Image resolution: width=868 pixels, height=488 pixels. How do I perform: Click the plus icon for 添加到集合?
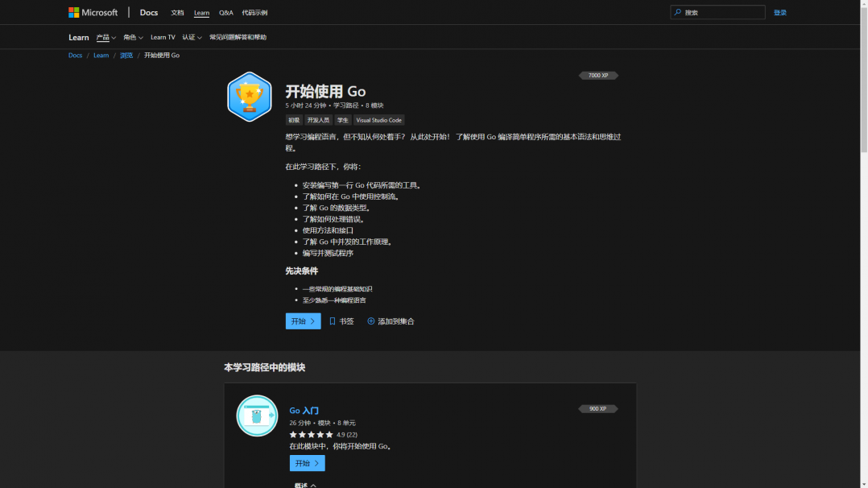(371, 321)
